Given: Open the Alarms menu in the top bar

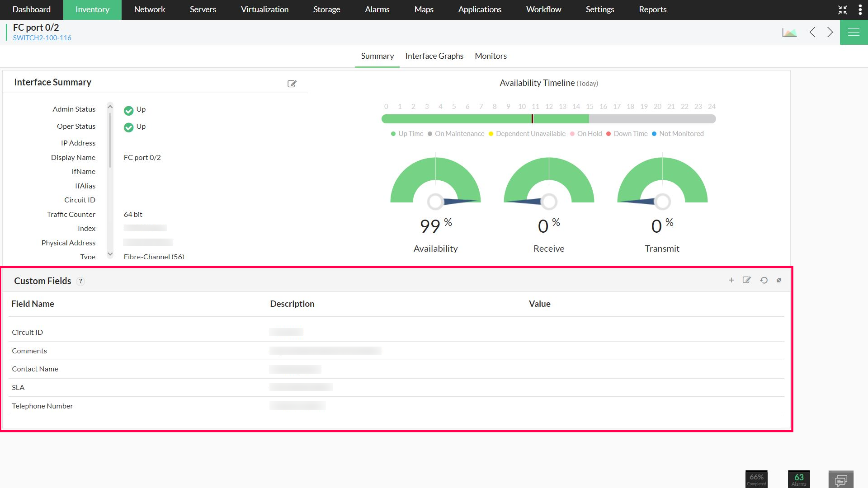Looking at the screenshot, I should [x=377, y=9].
